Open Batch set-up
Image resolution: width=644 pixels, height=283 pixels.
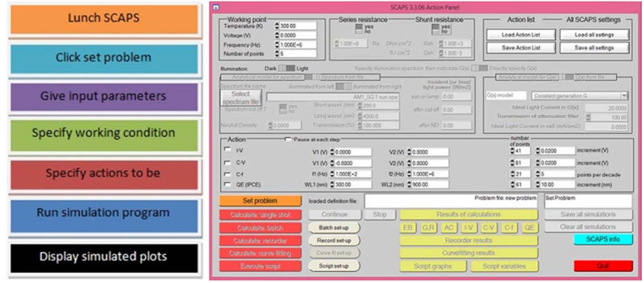[334, 228]
